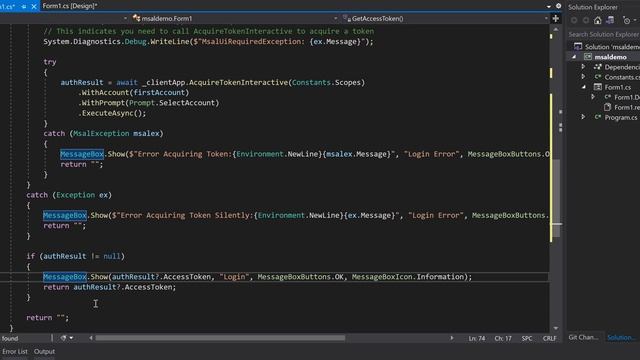Viewport: 640px width, 360px height.
Task: Expand the Constants.cs node
Action: tap(583, 77)
